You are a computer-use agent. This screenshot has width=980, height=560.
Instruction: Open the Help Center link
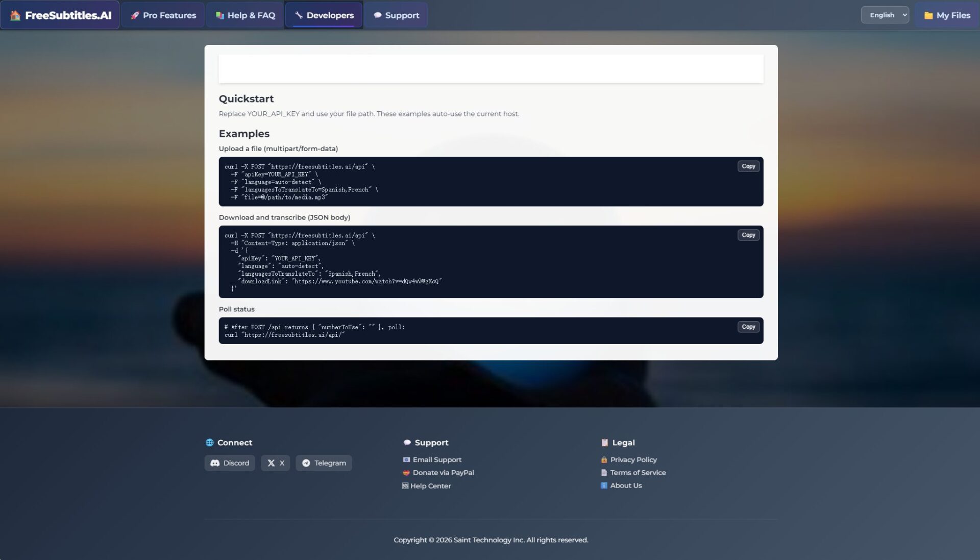(430, 486)
